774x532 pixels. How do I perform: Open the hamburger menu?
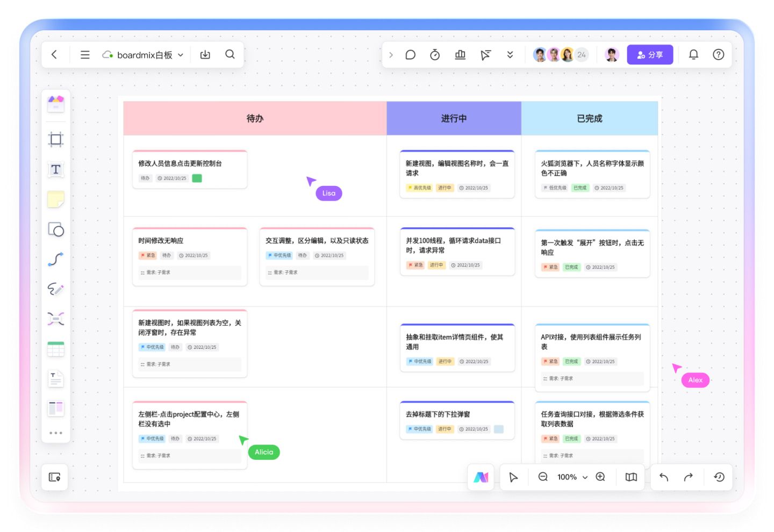pyautogui.click(x=85, y=54)
